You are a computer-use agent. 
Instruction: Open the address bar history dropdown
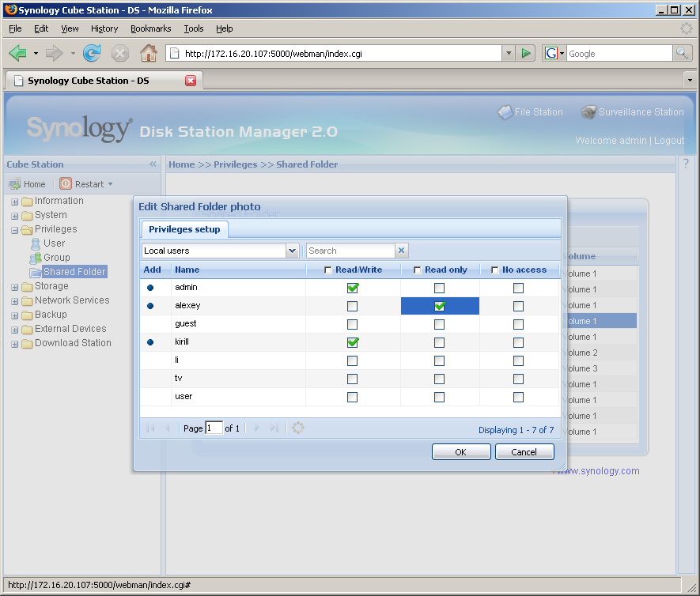click(508, 54)
